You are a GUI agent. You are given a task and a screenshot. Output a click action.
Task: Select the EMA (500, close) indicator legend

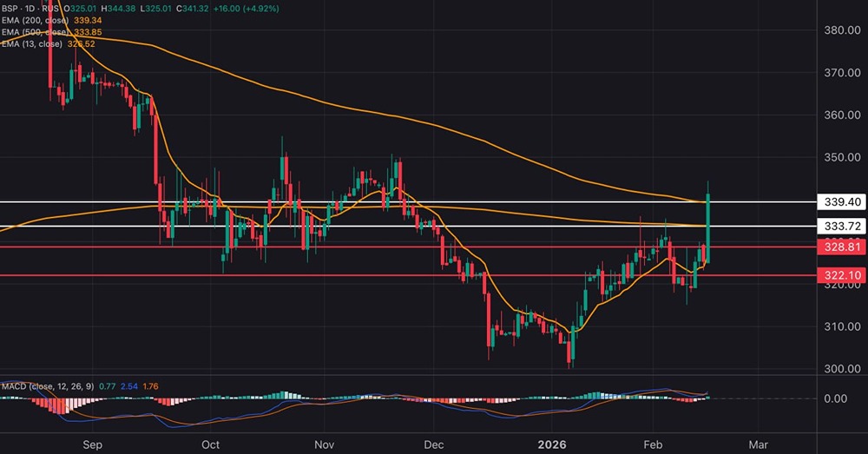(35, 32)
